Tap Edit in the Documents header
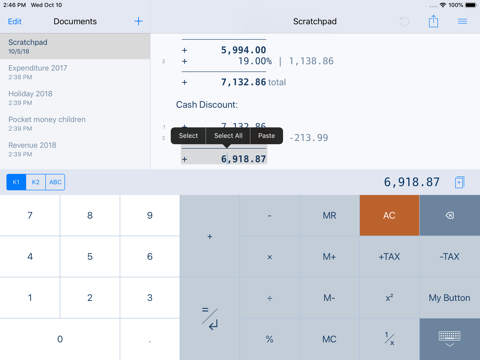The image size is (480, 360). [x=15, y=22]
